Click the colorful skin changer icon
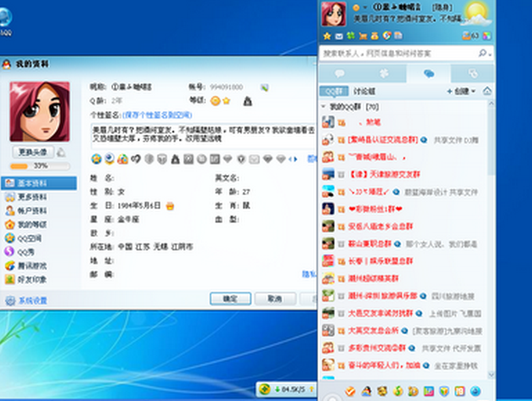532x401 pixels. click(x=487, y=36)
